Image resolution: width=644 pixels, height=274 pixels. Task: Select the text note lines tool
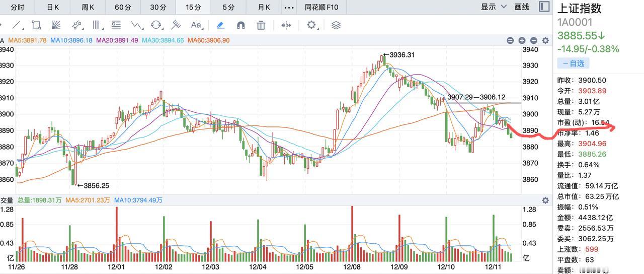coord(116,25)
